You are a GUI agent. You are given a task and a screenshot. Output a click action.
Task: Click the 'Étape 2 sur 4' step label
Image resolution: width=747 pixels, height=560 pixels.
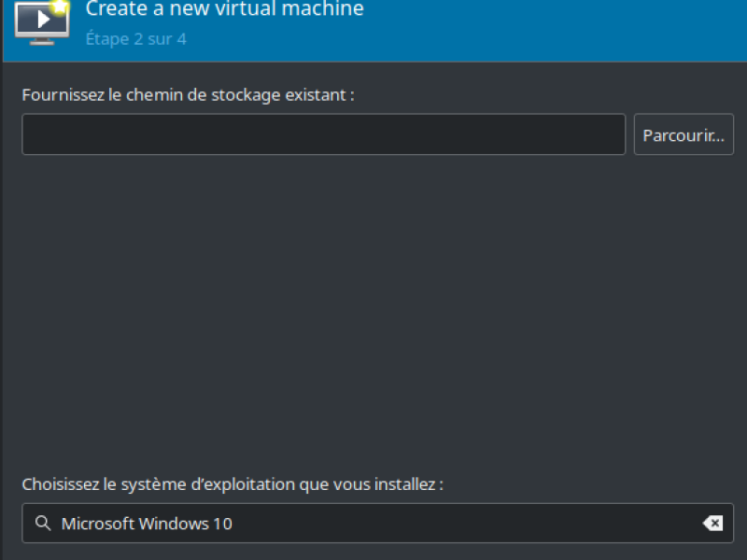pyautogui.click(x=135, y=39)
